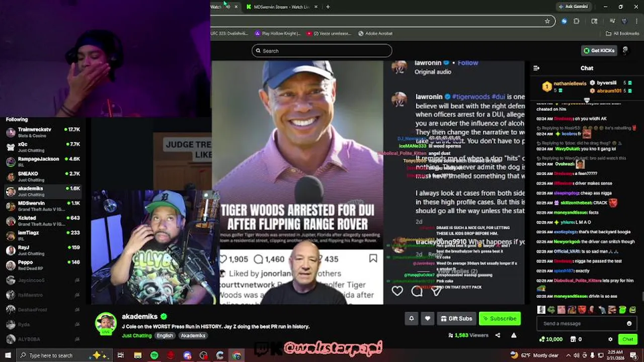Open the Play Hollow Knight bookmark

pyautogui.click(x=278, y=34)
